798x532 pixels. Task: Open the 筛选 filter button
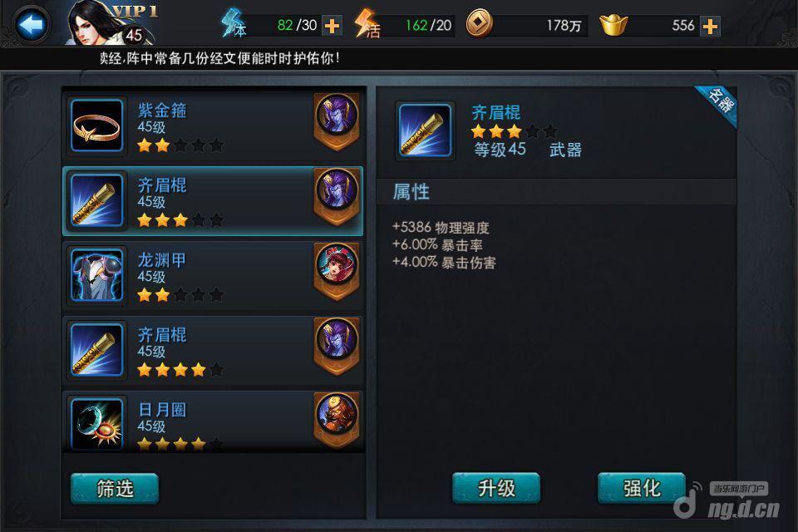[x=115, y=489]
